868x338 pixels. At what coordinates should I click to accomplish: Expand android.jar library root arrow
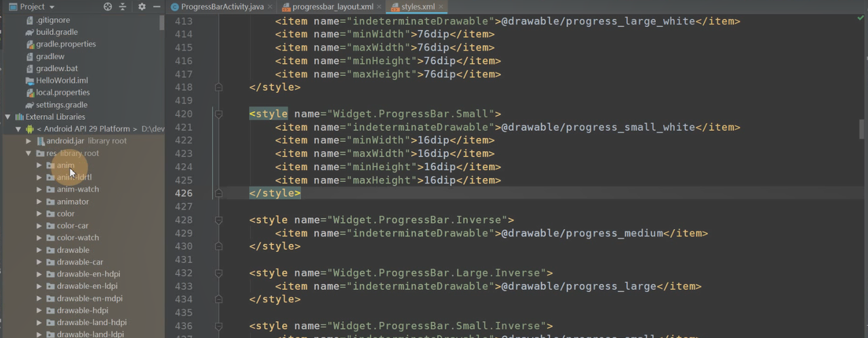pos(28,141)
